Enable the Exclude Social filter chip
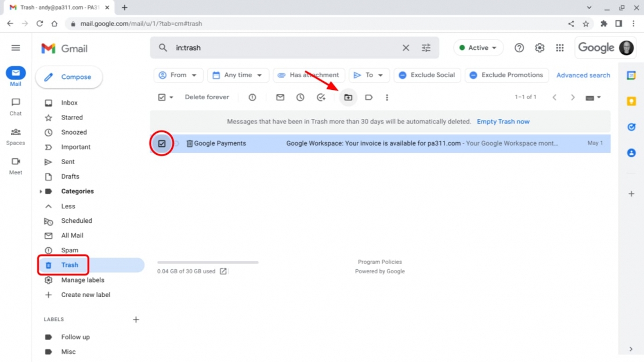Screen dimensions: 644x362 pos(427,75)
